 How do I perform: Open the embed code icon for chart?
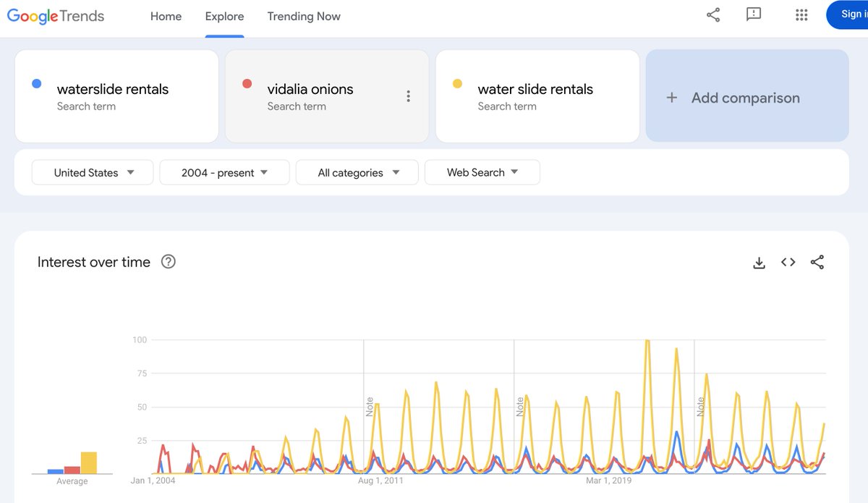[788, 262]
